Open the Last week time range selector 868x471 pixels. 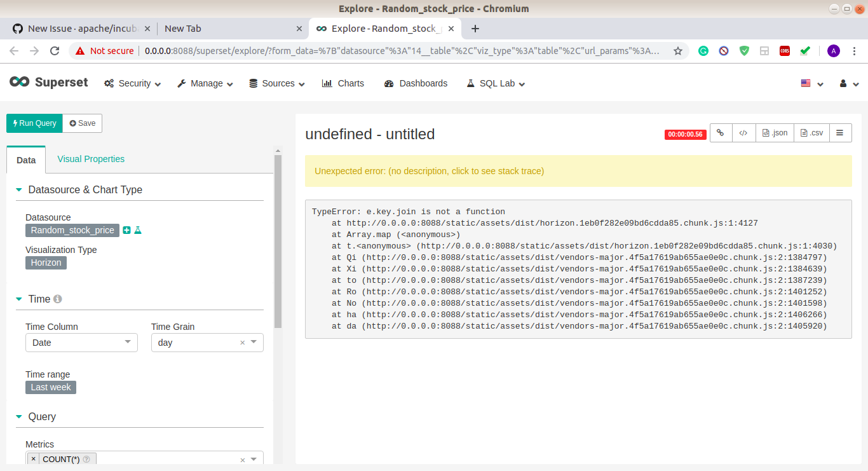[50, 387]
